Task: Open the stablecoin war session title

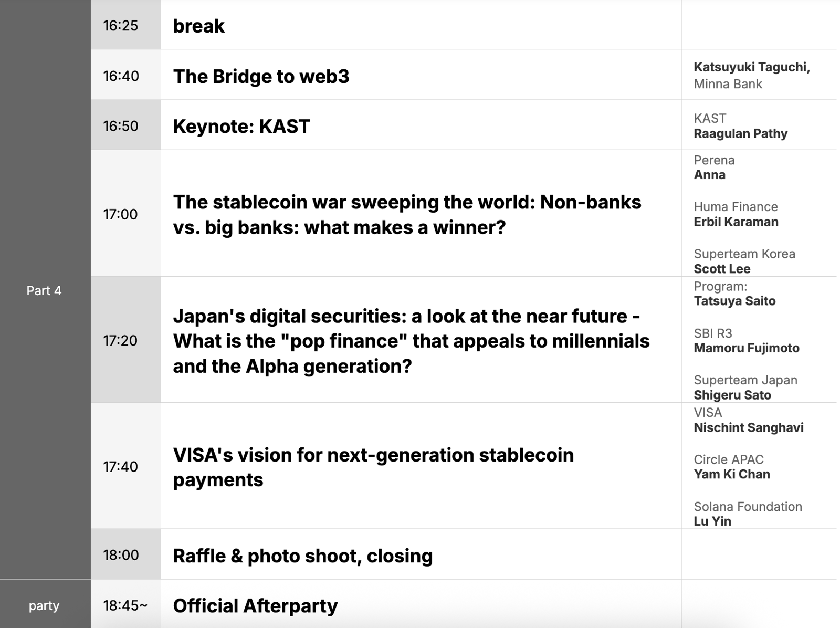Action: coord(407,215)
